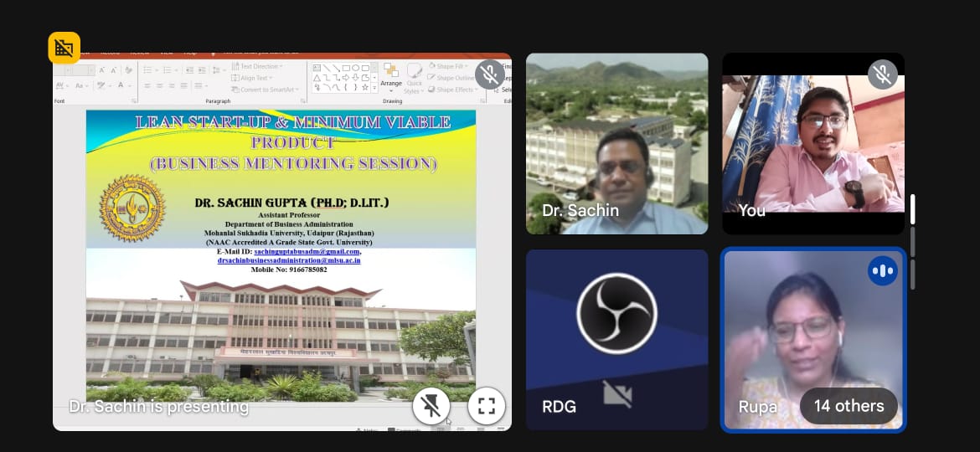Toggle Center alignment in Paragraph group
980x452 pixels.
[159, 85]
